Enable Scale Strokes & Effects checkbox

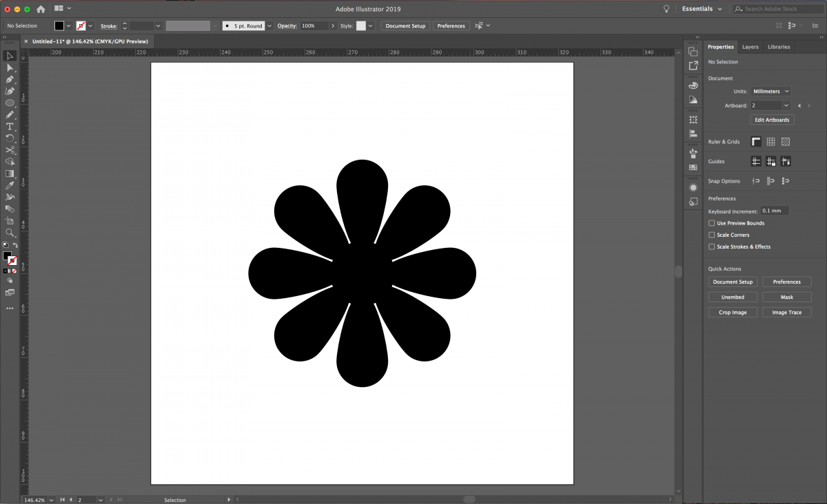712,246
